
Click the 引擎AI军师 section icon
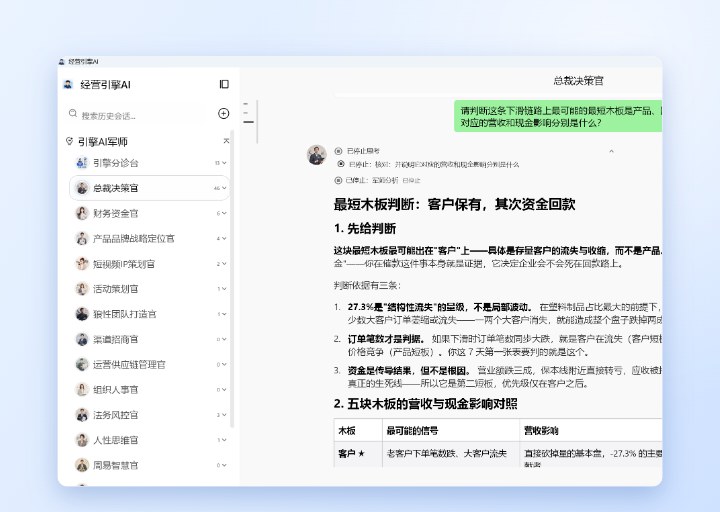pos(69,141)
